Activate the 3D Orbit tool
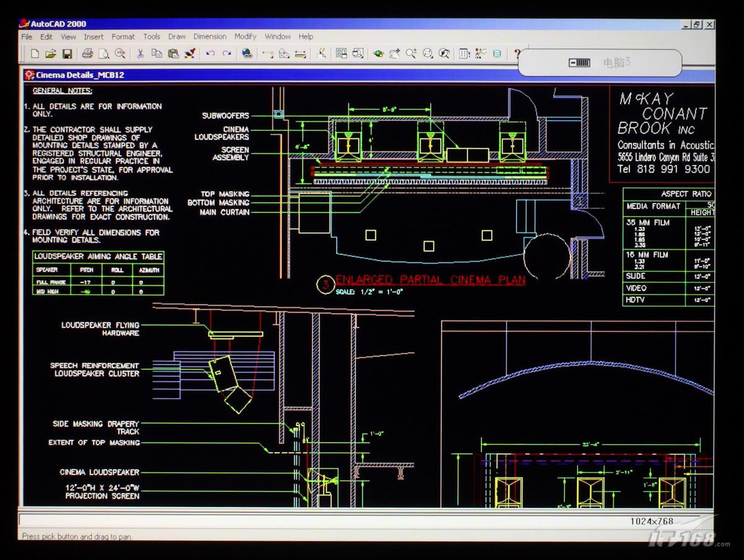Viewport: 744px width, 560px height. (x=378, y=54)
